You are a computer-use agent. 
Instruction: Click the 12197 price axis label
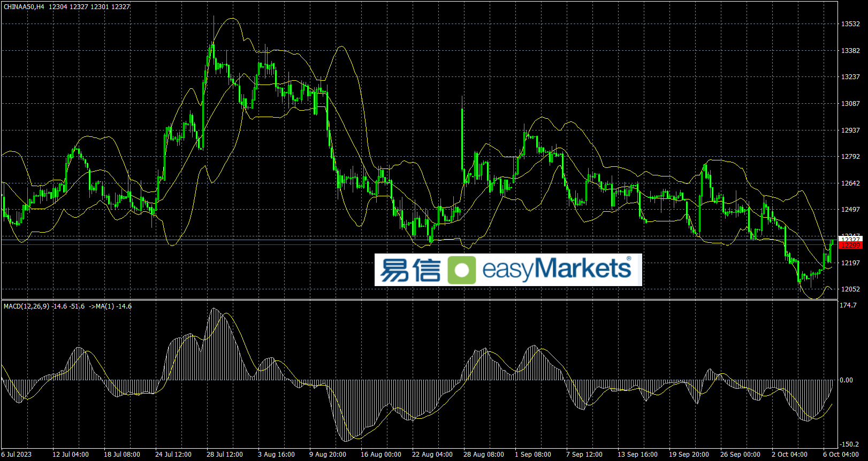click(x=850, y=263)
